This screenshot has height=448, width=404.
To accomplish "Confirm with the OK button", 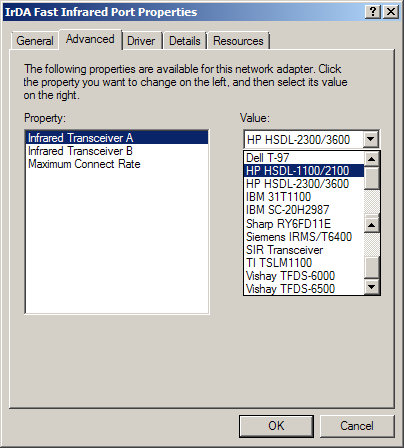I will click(276, 426).
